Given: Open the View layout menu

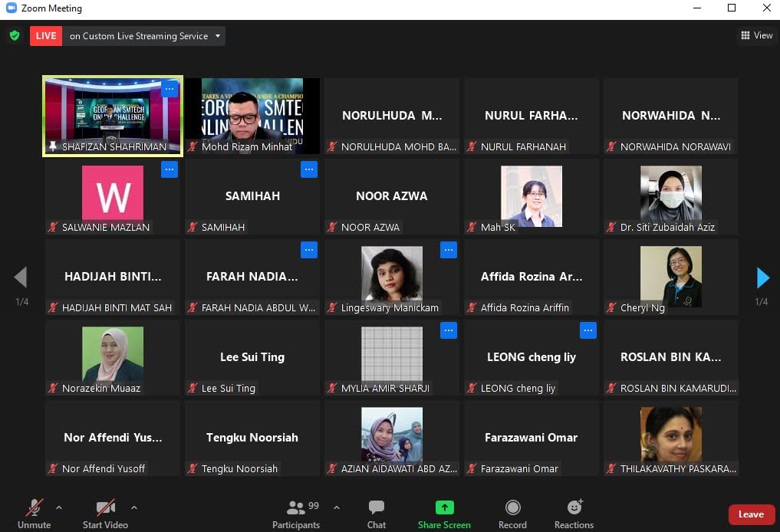Looking at the screenshot, I should pos(757,35).
